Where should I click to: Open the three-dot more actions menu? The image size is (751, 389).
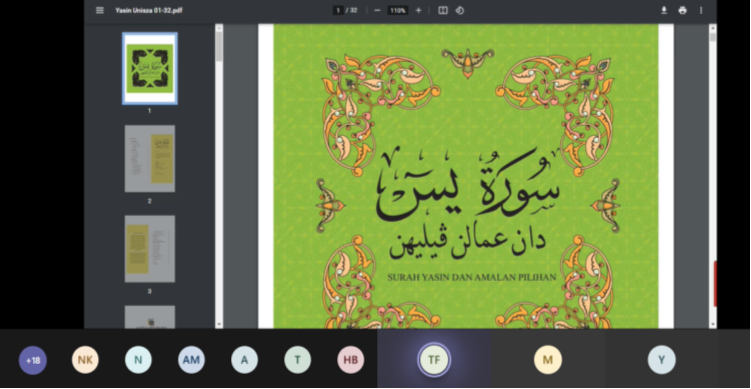pos(701,11)
